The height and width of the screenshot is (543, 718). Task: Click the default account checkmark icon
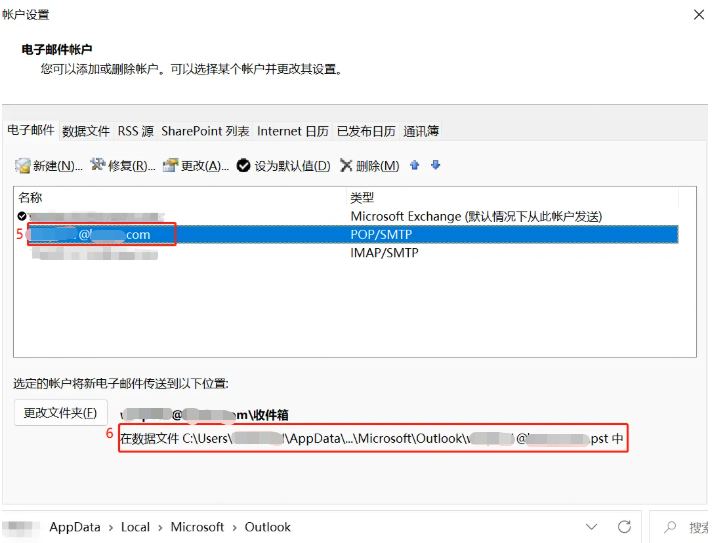(x=22, y=216)
